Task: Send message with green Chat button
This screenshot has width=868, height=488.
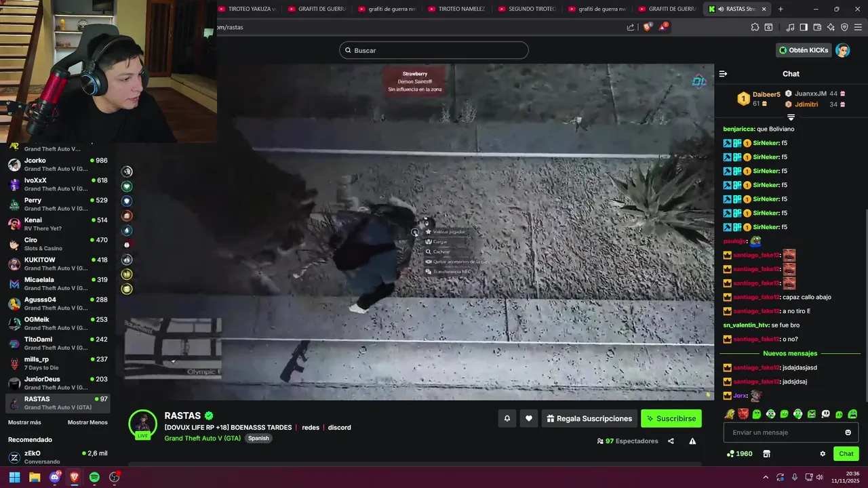Action: [846, 453]
